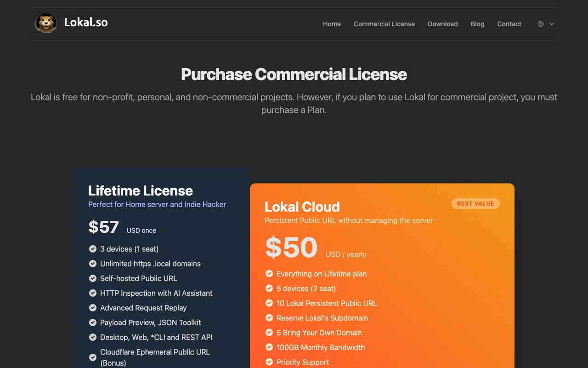Click '5 Bring Your Own Domain' text

(x=319, y=333)
